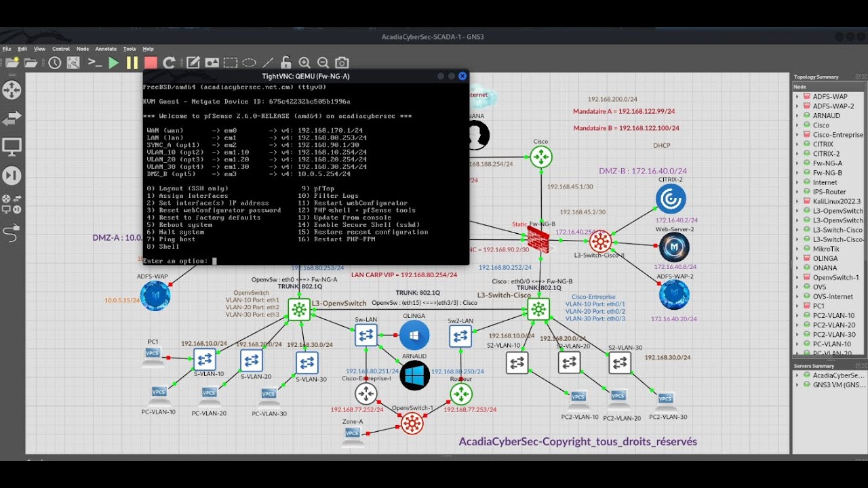Browse end devices monitor icon
The width and height of the screenshot is (868, 488).
point(12,146)
